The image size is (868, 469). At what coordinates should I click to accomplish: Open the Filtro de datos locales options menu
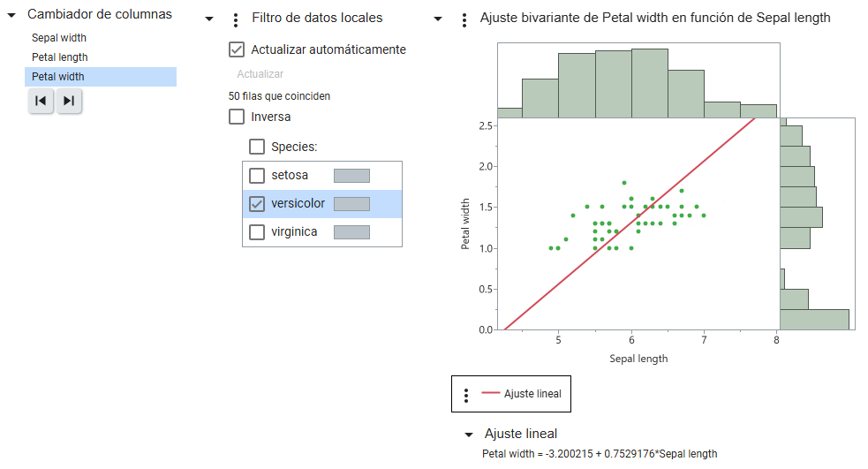235,19
